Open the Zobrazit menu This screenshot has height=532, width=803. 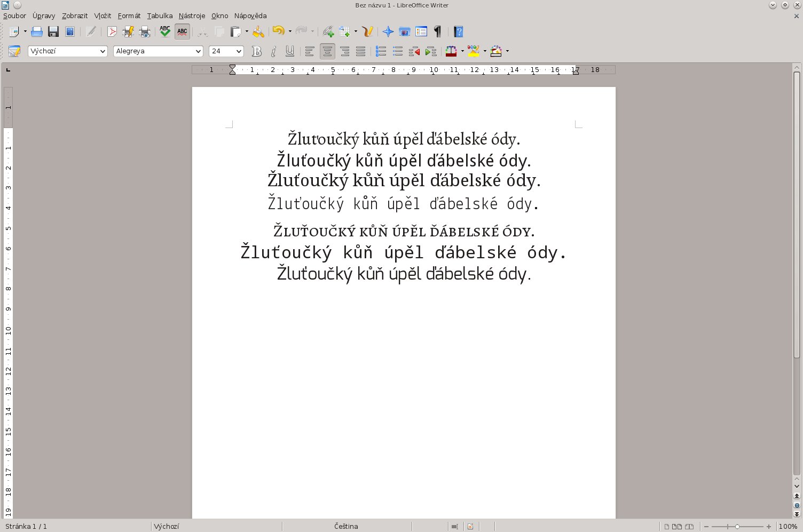click(x=75, y=16)
